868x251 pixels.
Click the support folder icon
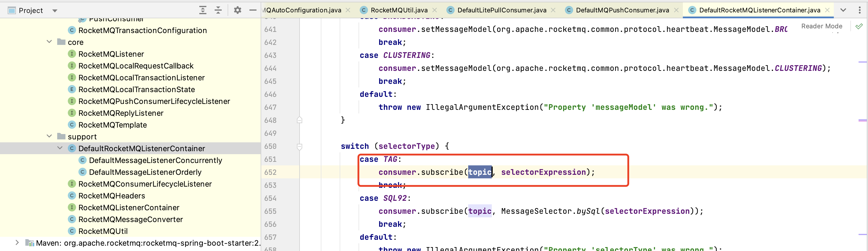(x=61, y=136)
